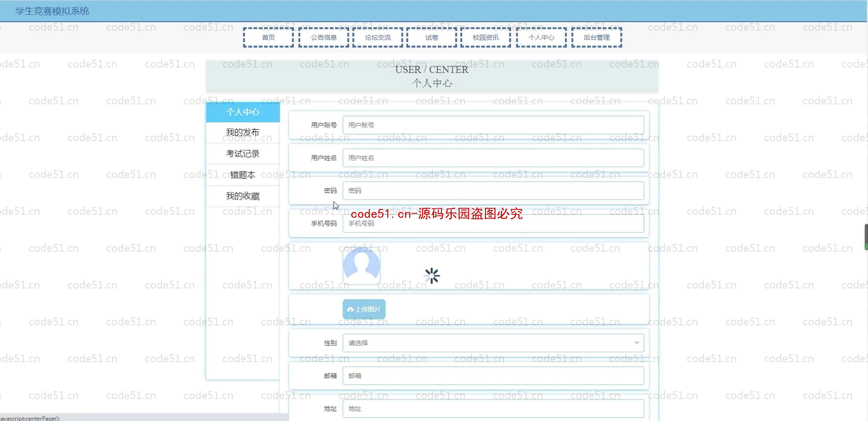Open 我的收藏 in the sidebar
Image resolution: width=868 pixels, height=421 pixels.
(x=243, y=196)
